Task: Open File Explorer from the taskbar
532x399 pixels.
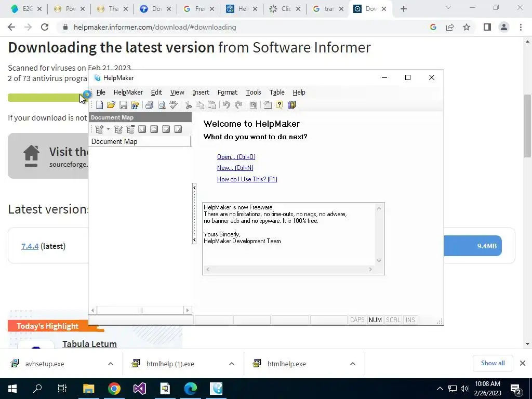Action: pyautogui.click(x=88, y=389)
